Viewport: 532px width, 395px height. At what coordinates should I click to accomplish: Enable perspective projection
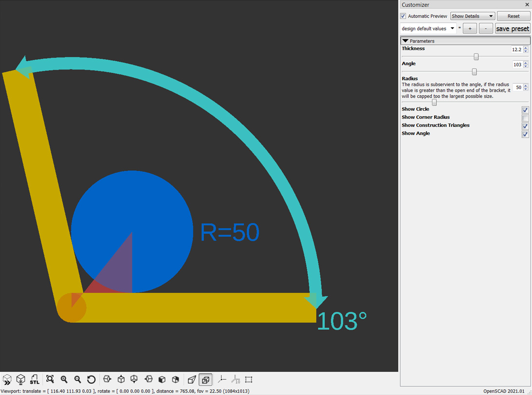click(192, 379)
